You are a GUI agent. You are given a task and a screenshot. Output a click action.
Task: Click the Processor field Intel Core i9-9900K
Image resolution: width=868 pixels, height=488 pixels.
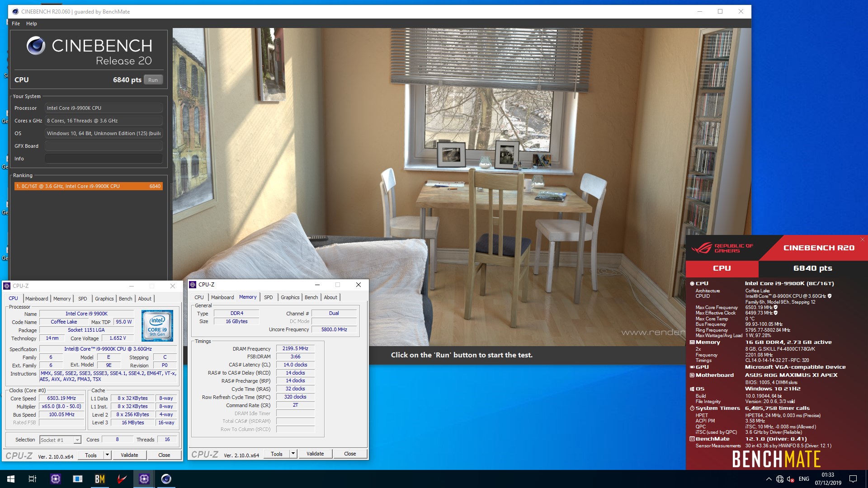pos(104,108)
